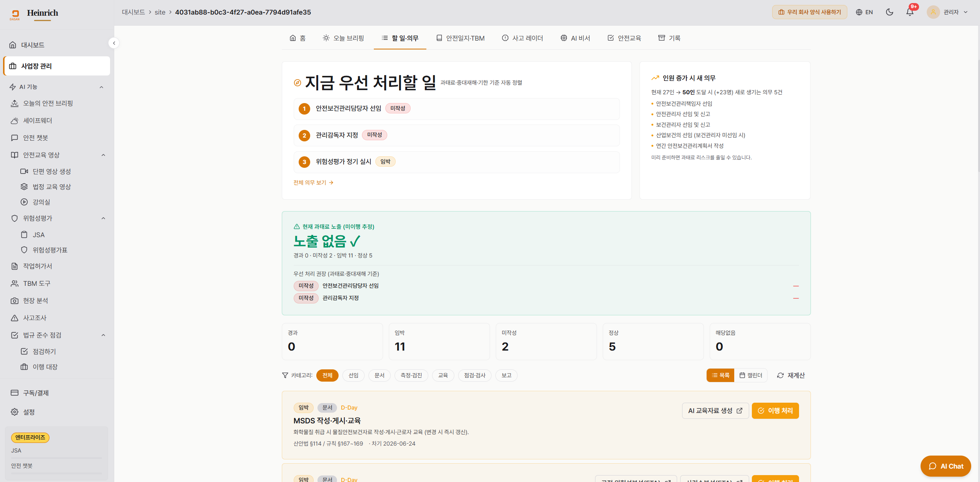
Task: Collapse the 안전교육 영상 group
Action: pos(103,155)
